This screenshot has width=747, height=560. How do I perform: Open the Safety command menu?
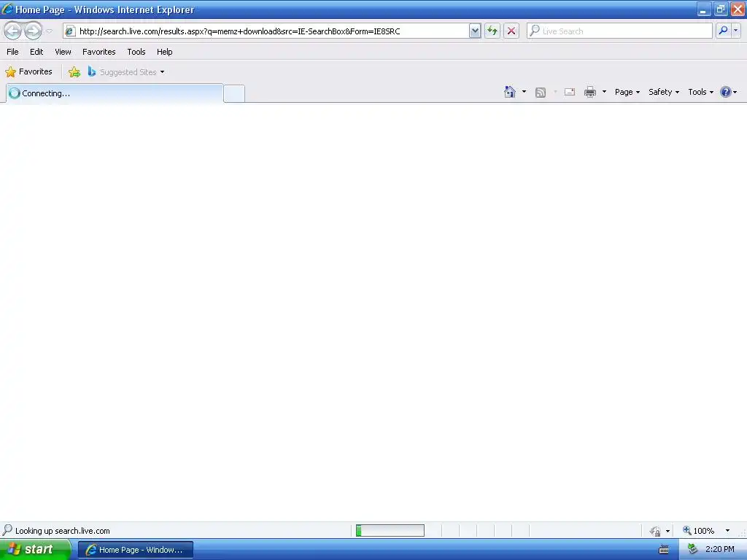[x=664, y=92]
